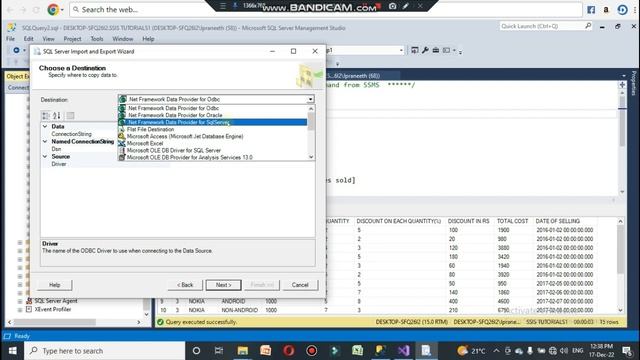Screen dimensions: 640x360
Task: Click Property Pages icon in property grid
Action: 70,116
